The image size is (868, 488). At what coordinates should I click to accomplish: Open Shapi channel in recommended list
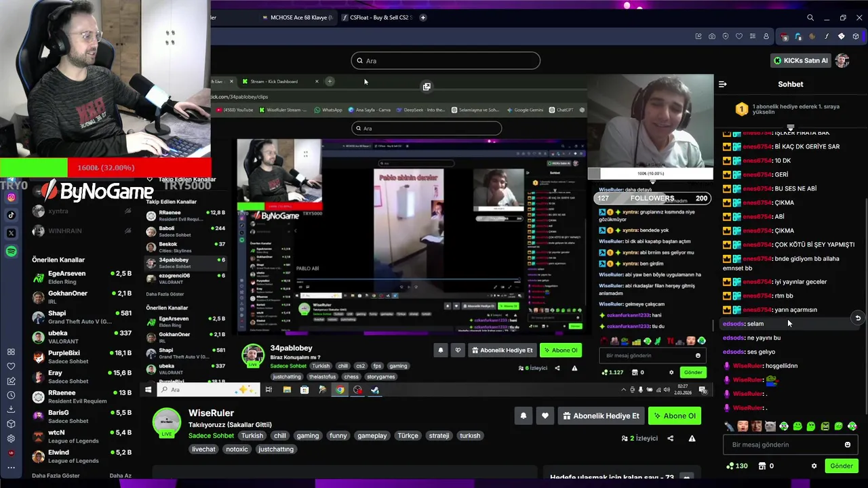tap(81, 317)
